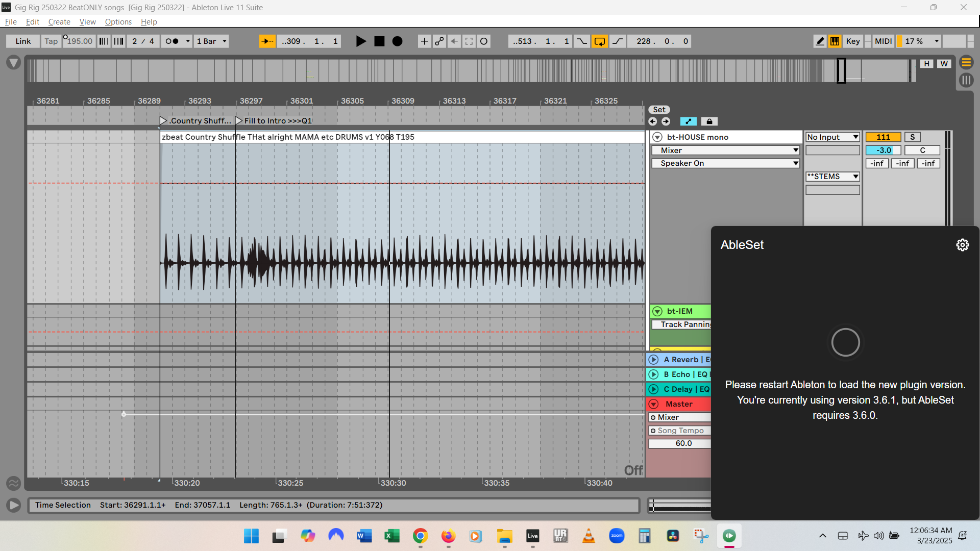The height and width of the screenshot is (551, 980).
Task: Toggle Punch-Out switch
Action: pyautogui.click(x=618, y=41)
